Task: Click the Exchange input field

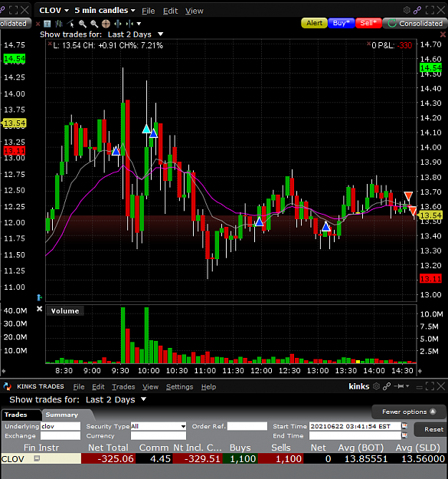Action: point(60,435)
